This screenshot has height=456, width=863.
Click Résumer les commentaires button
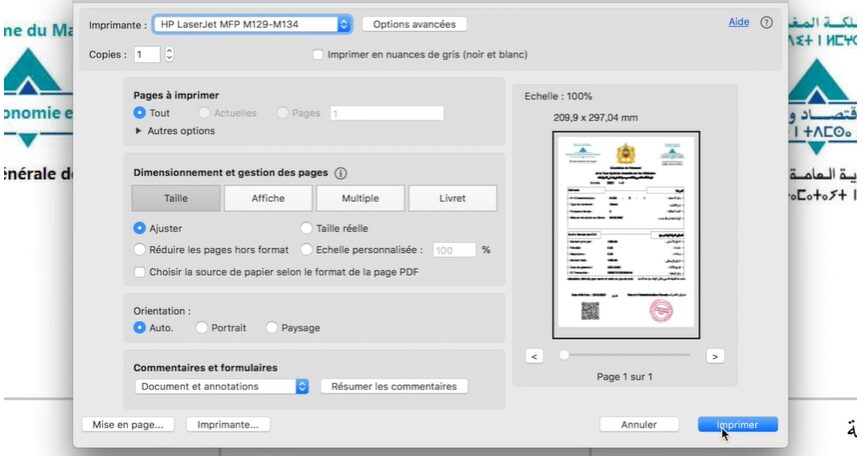394,386
